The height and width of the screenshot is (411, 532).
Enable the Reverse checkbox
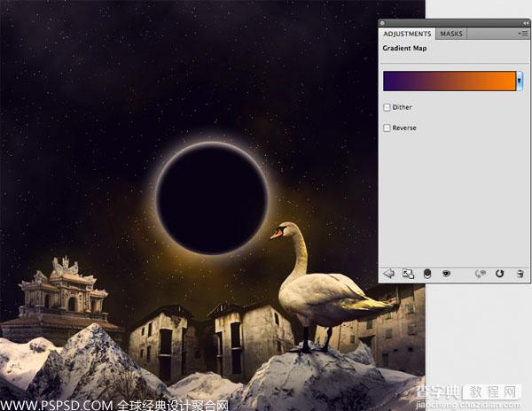(387, 128)
